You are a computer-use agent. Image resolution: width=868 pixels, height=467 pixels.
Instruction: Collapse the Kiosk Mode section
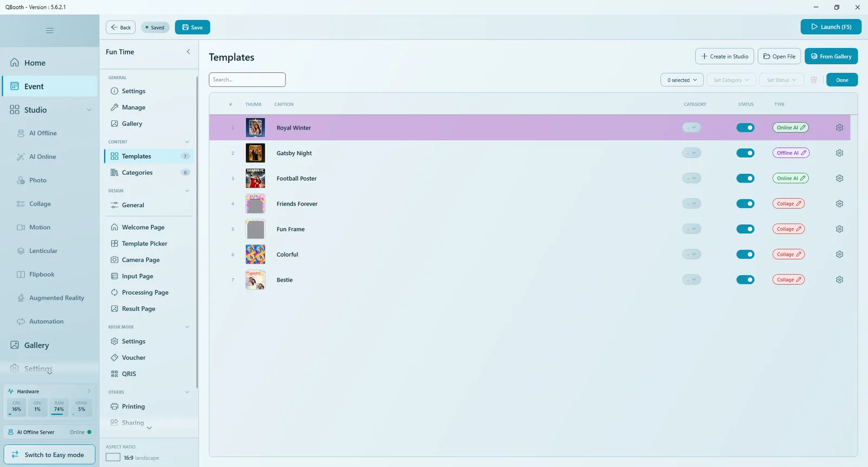(187, 327)
